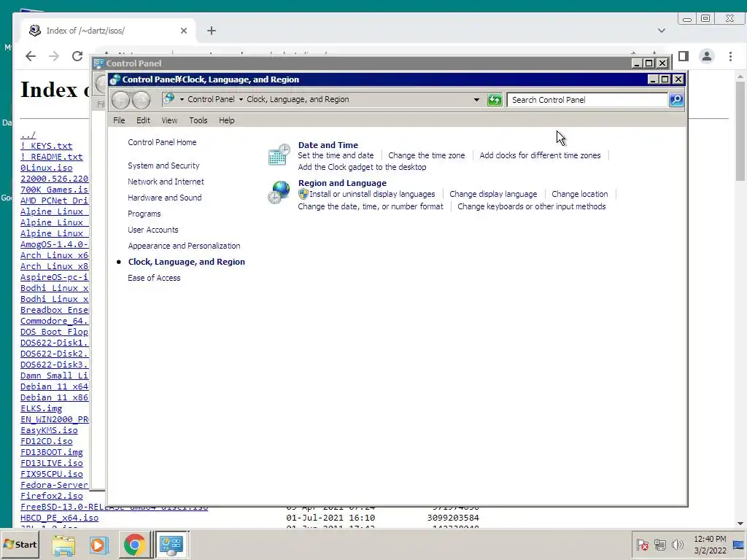Expand the address bar history dropdown arrow
747x560 pixels.
476,99
